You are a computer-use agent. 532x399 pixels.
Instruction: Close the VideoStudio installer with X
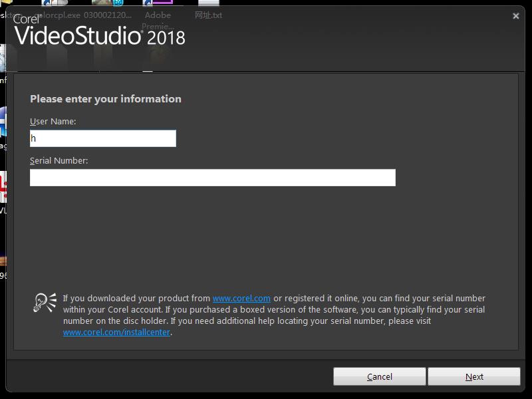pyautogui.click(x=516, y=16)
